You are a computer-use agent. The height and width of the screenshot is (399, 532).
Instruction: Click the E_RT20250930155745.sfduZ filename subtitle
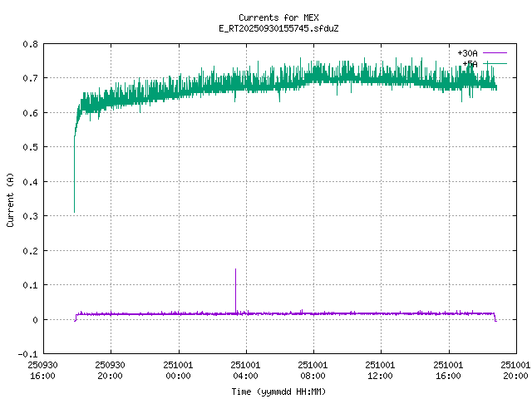tap(277, 28)
